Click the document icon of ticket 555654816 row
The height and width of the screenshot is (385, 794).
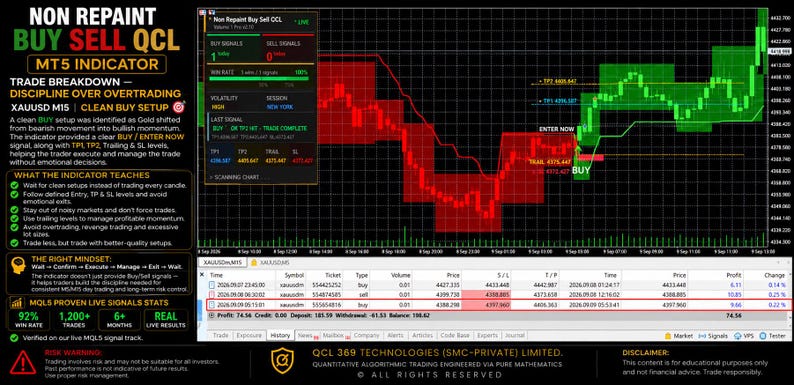pos(212,305)
